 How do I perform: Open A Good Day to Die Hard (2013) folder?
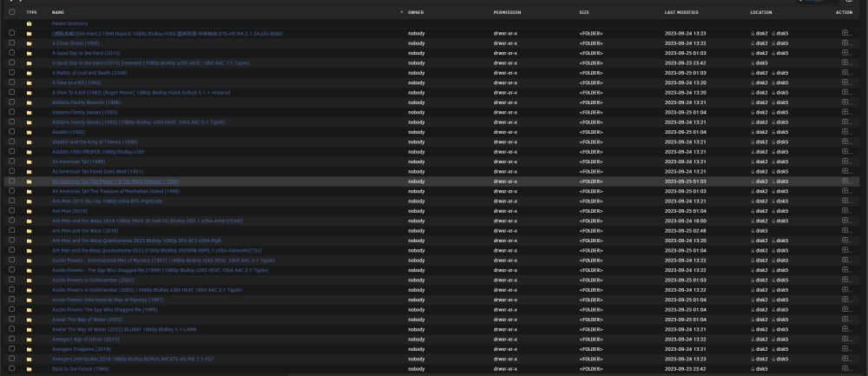coord(86,53)
